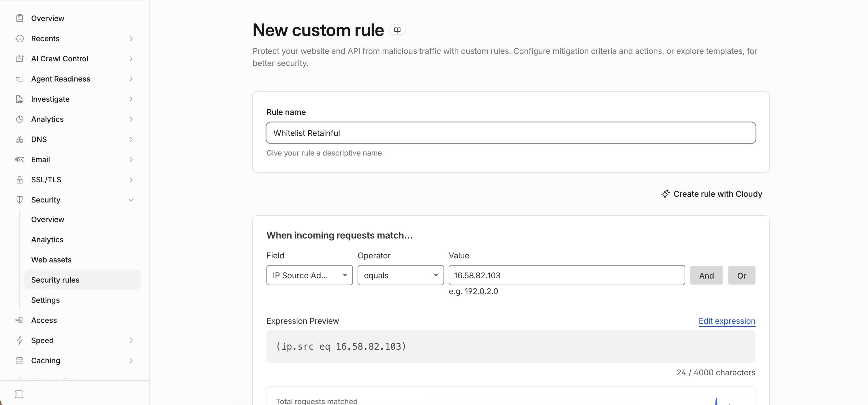Click the And button to add condition
The image size is (868, 405).
(x=706, y=275)
